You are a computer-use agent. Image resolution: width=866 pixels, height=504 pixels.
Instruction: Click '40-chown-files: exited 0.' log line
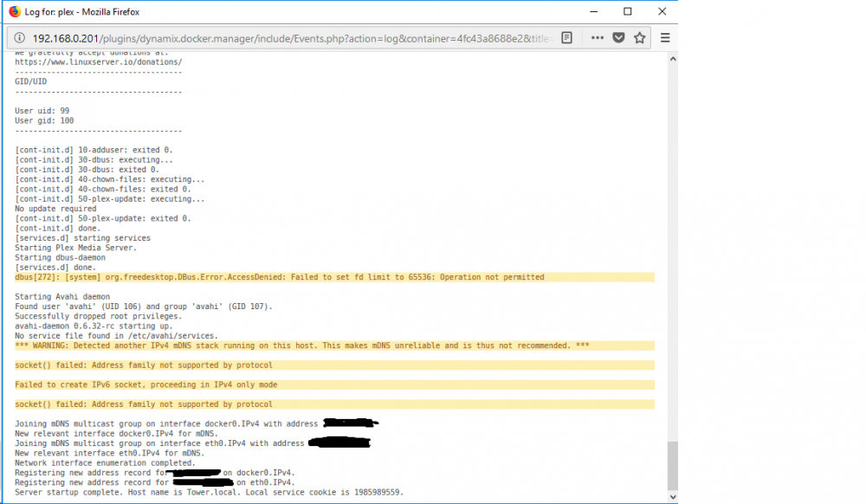pos(103,190)
